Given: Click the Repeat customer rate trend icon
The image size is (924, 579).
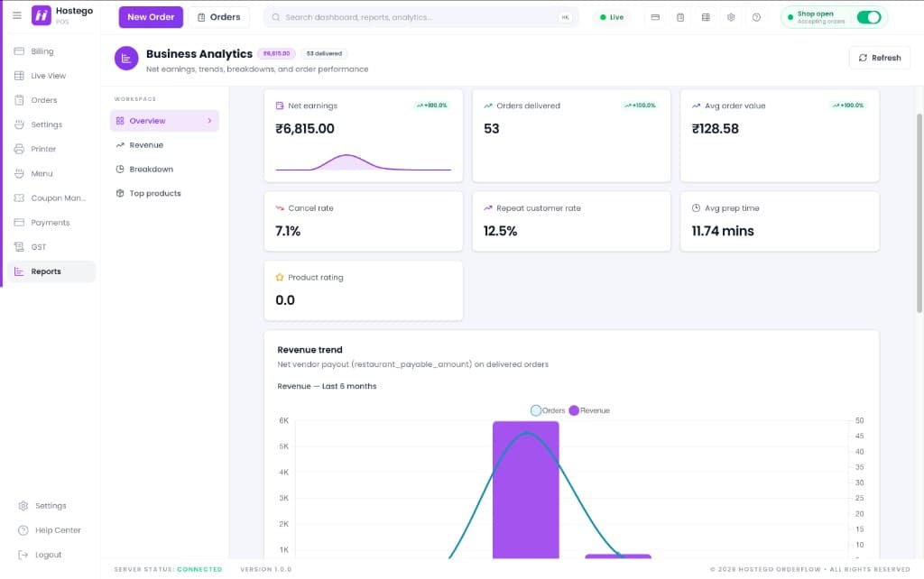Looking at the screenshot, I should click(487, 208).
